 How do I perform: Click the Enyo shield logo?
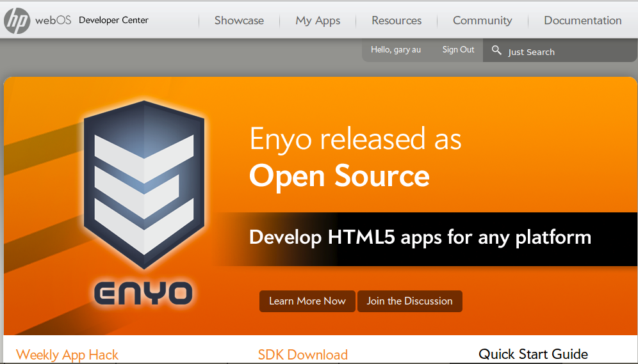tap(144, 184)
